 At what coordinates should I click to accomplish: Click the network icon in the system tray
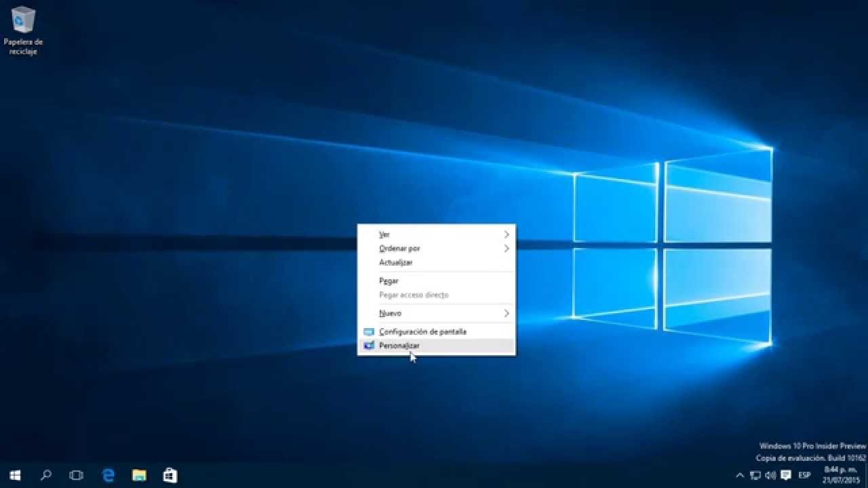[x=755, y=475]
